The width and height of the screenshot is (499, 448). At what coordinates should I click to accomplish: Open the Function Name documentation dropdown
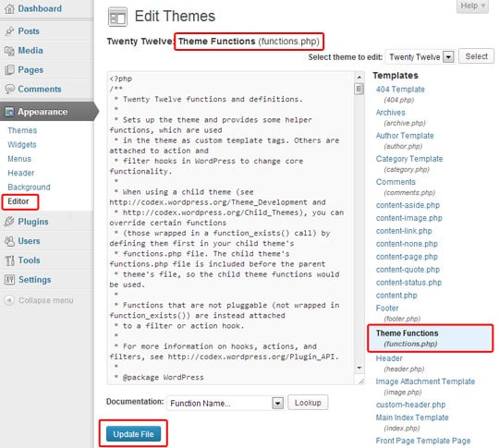click(225, 403)
